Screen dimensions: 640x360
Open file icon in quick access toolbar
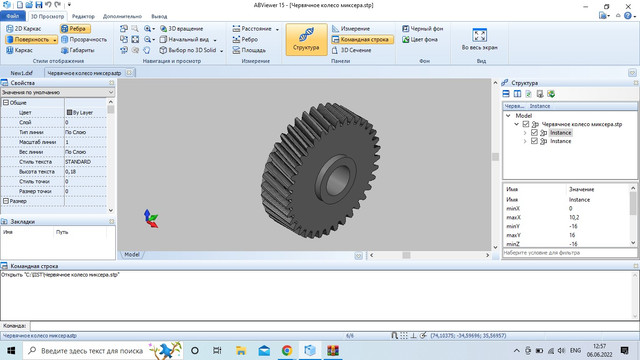tap(29, 5)
